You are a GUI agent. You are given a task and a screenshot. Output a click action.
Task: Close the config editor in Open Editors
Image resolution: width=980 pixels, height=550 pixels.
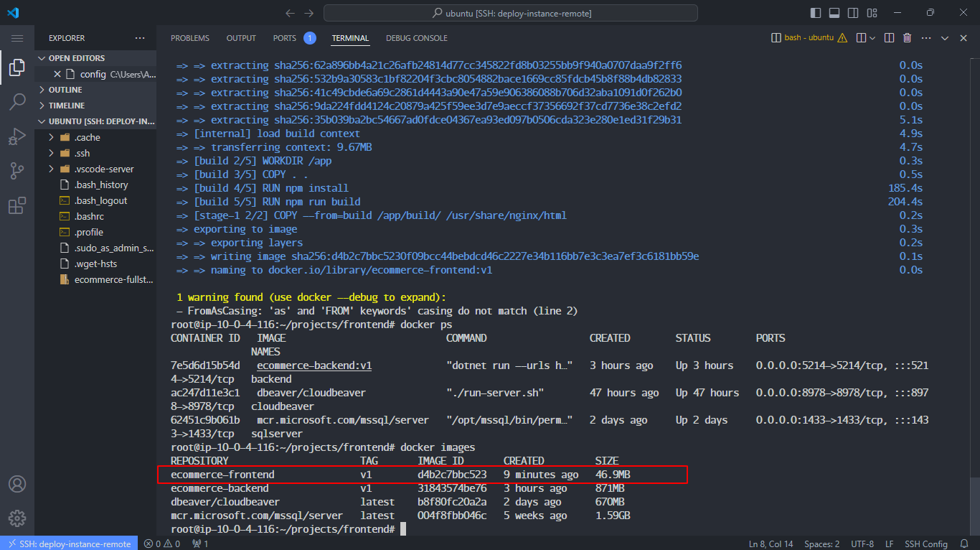click(x=57, y=74)
